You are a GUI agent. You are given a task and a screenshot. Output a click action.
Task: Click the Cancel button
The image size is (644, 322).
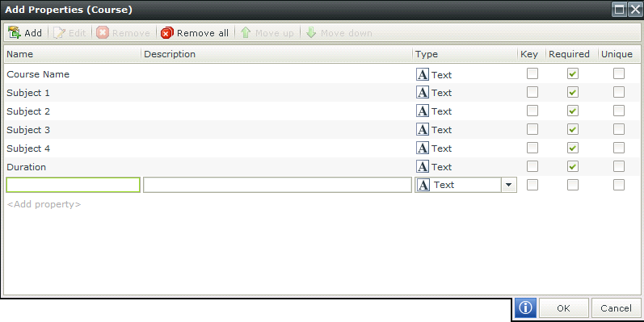pos(616,308)
